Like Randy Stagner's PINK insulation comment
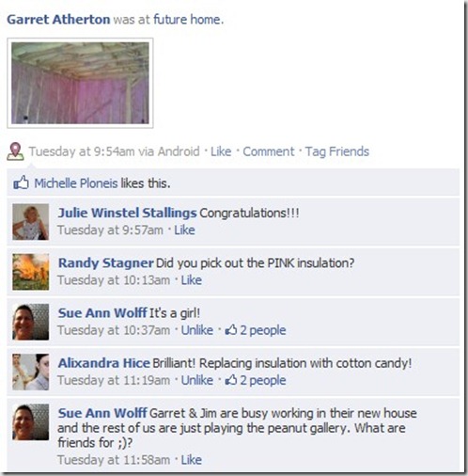 pyautogui.click(x=192, y=280)
